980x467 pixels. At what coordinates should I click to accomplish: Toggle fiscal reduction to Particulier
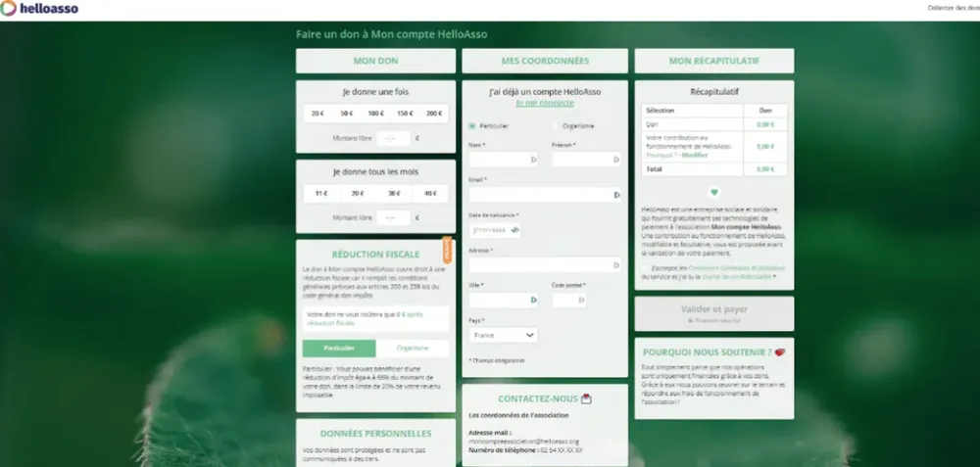tap(339, 349)
